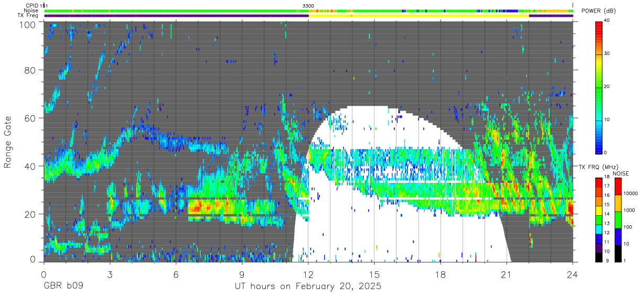Click the 100 tick on Range Gate axis
This screenshot has height=297, width=644.
point(27,25)
